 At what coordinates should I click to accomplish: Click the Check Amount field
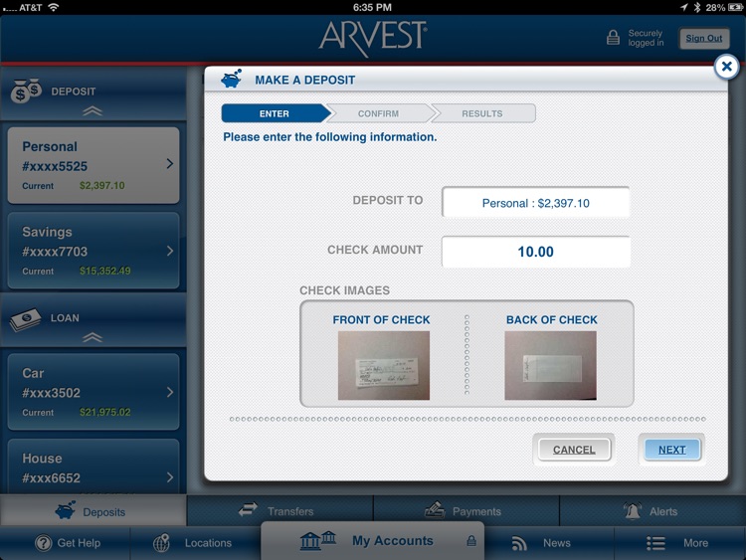coord(536,252)
